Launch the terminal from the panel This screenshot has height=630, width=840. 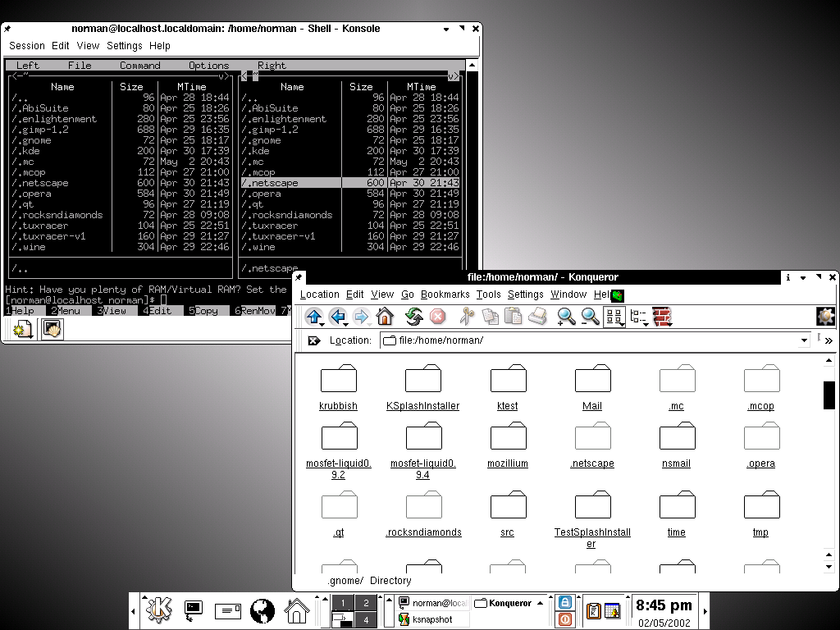coord(193,610)
